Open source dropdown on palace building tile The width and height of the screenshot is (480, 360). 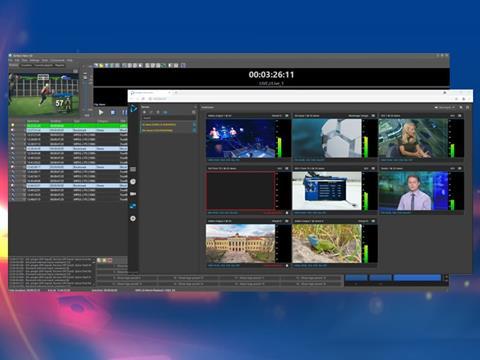click(277, 221)
